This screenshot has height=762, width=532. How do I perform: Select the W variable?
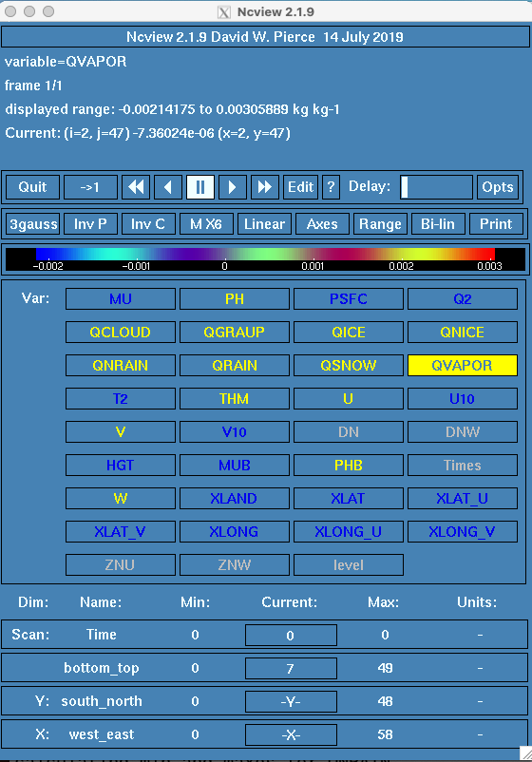click(x=121, y=499)
